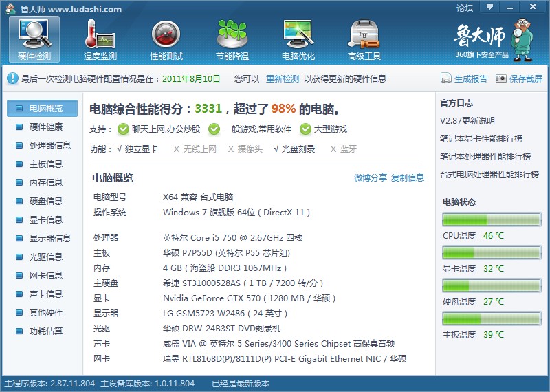This screenshot has width=550, height=392.
Task: Click the app icon in title bar
Action: (x=10, y=8)
